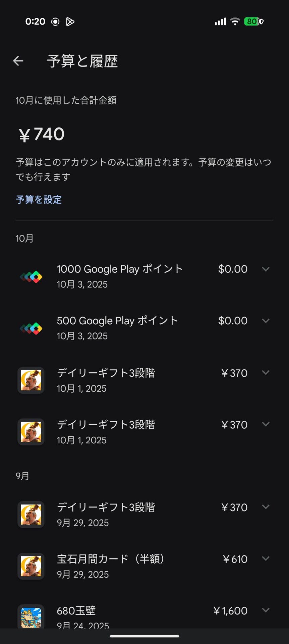
Task: Expand the 宝石月間カード（半額） purchase details
Action: (266, 558)
